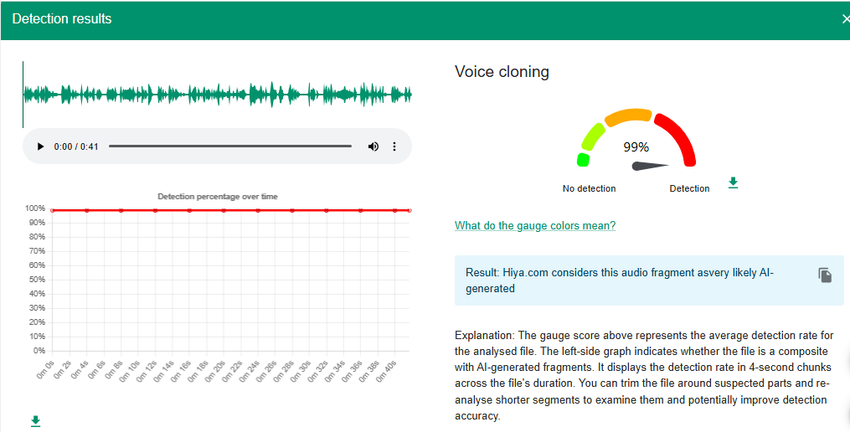Click the red segment of the gauge
This screenshot has height=432, width=850.
[x=678, y=138]
